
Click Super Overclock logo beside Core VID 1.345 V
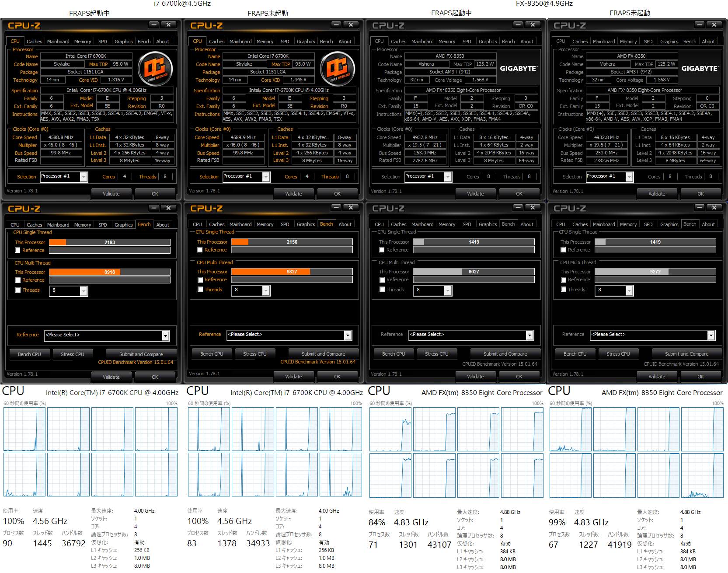[338, 69]
